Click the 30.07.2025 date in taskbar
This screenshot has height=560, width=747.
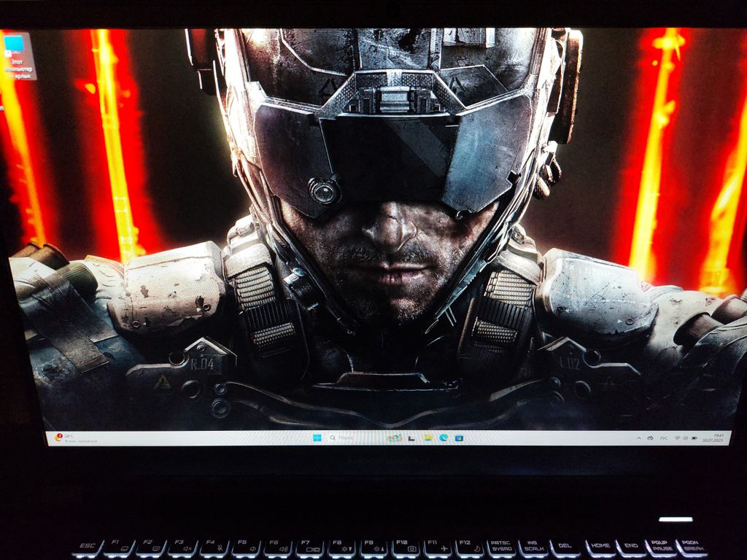(x=711, y=441)
